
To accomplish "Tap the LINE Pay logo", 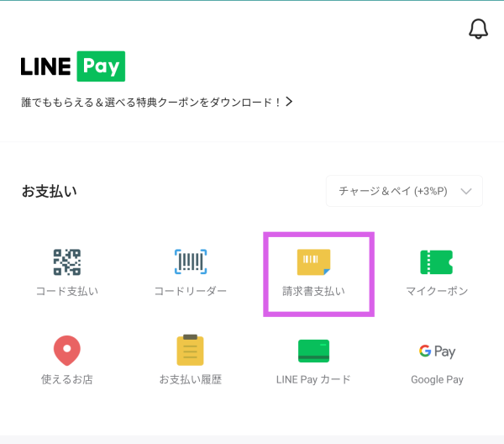I will (73, 66).
